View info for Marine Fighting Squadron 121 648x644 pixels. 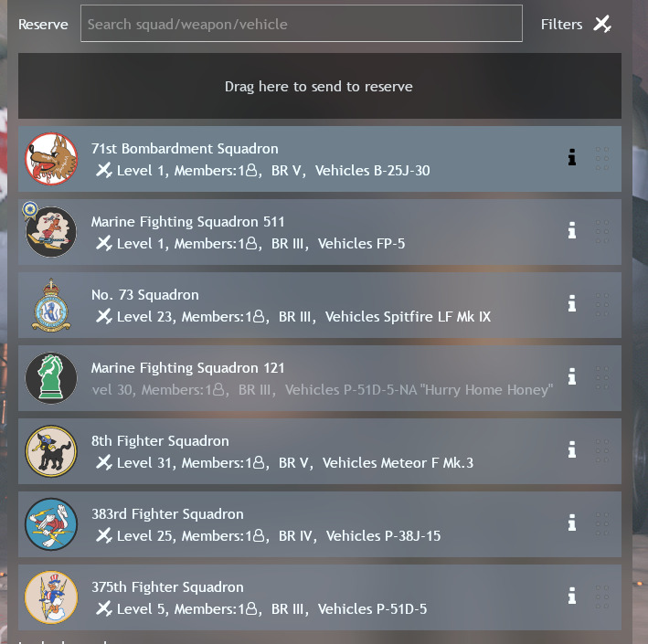tap(572, 376)
